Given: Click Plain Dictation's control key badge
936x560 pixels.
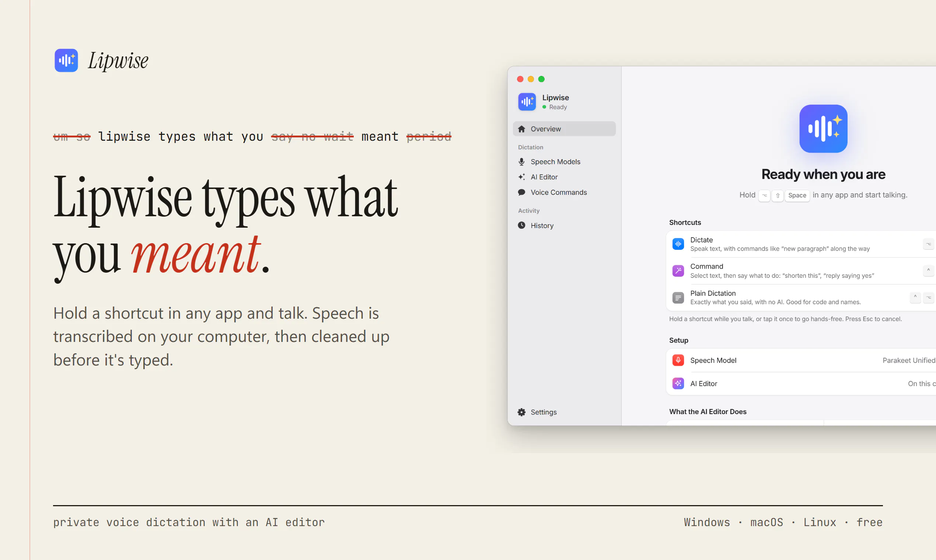Looking at the screenshot, I should [x=915, y=297].
